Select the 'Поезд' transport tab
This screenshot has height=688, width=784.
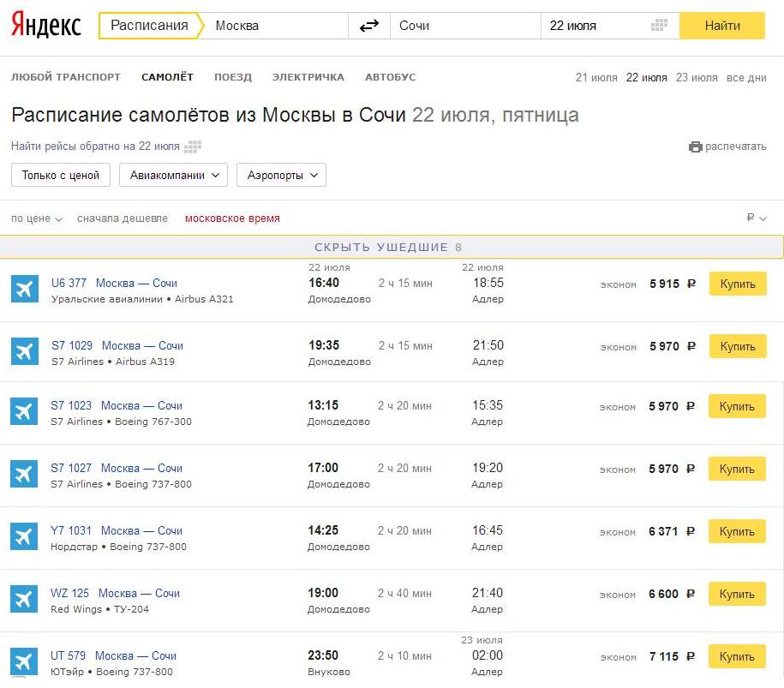[x=233, y=77]
